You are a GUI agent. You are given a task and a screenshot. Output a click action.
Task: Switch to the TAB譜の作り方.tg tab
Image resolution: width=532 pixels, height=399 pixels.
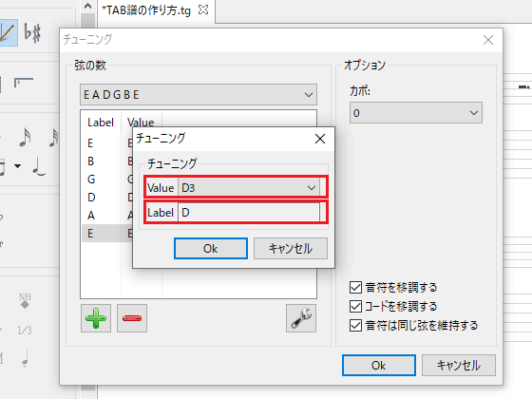point(146,10)
